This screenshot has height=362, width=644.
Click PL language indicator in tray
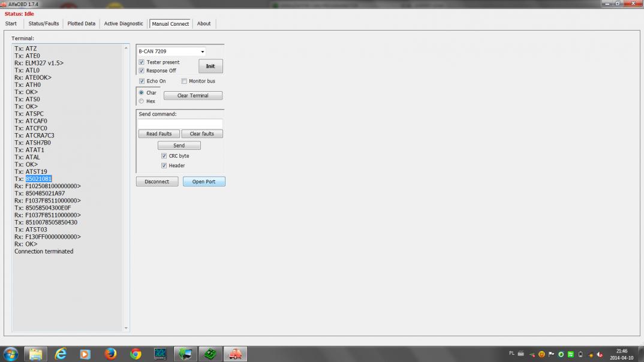click(x=511, y=354)
